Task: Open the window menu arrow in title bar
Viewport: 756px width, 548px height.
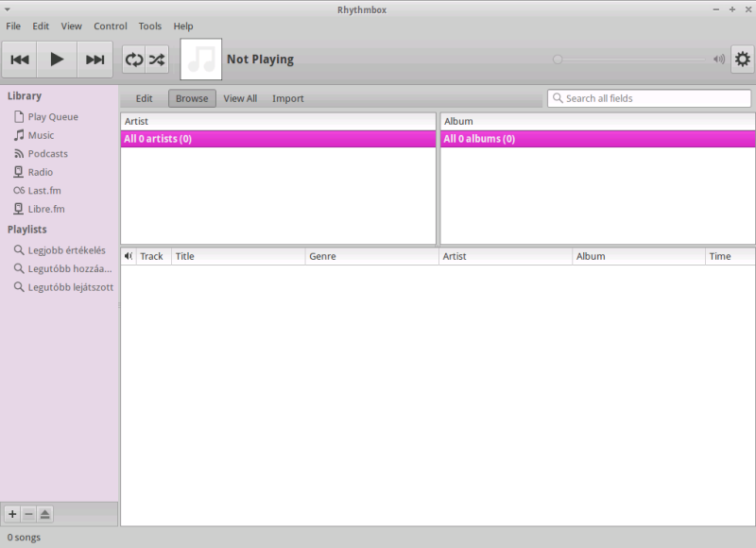Action: point(8,9)
